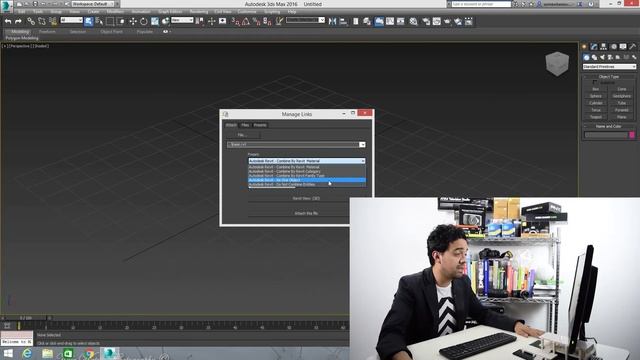Switch to Files tab in Manage Links
The height and width of the screenshot is (360, 640).
245,125
